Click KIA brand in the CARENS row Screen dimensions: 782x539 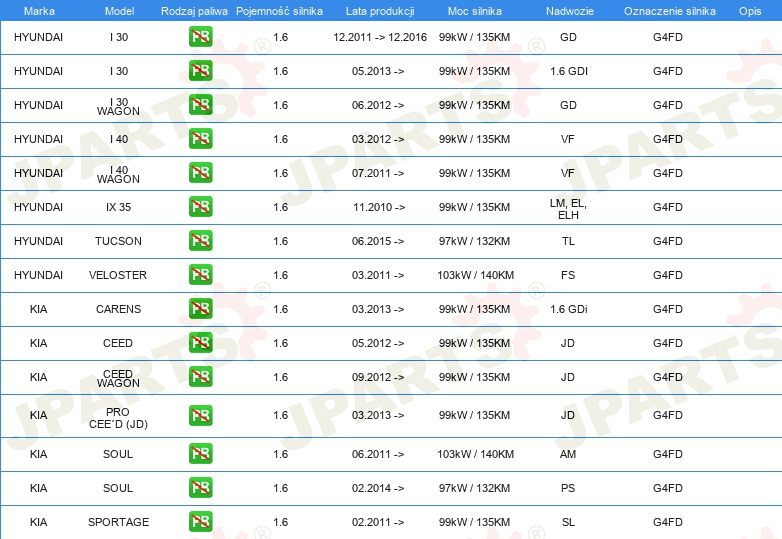(38, 309)
